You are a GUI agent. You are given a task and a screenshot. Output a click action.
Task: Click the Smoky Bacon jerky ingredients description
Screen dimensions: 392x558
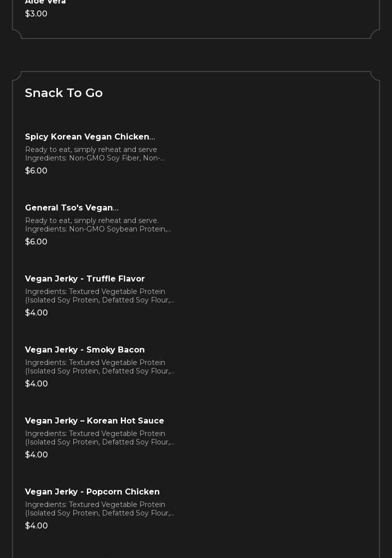99,366
